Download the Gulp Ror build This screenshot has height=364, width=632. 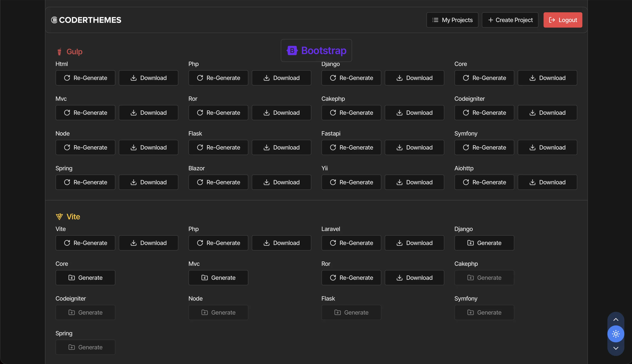tap(281, 112)
